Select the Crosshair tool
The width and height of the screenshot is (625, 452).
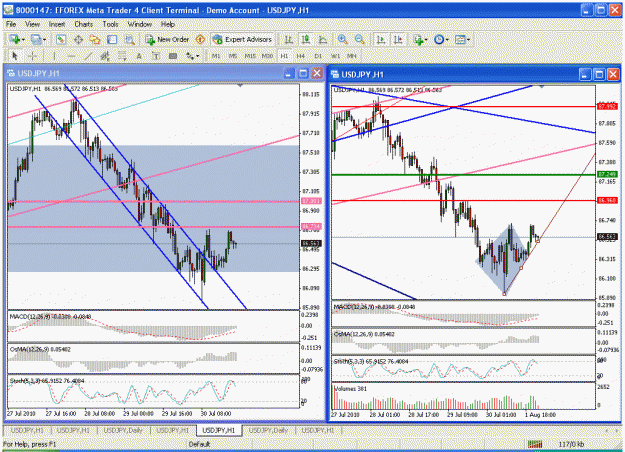click(x=32, y=56)
